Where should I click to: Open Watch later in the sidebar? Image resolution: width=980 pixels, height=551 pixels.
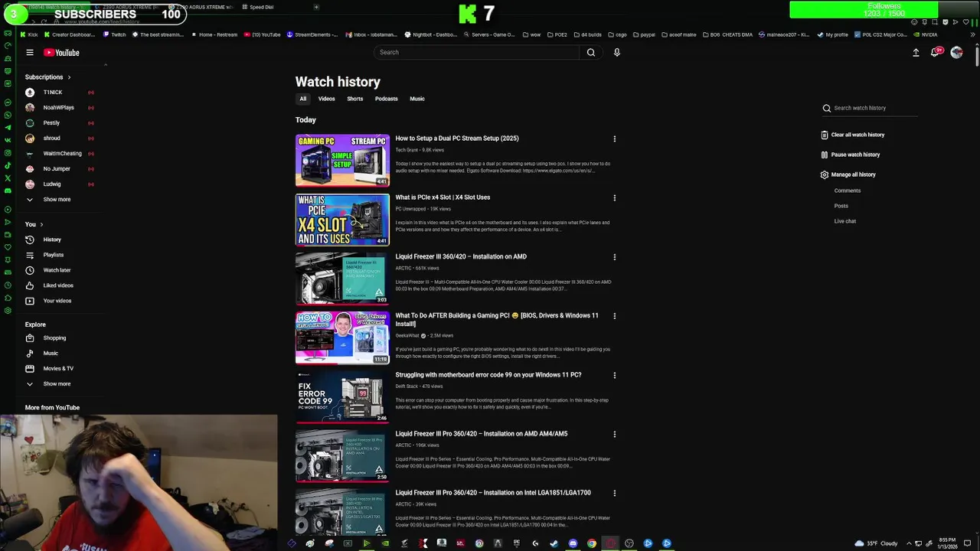click(57, 270)
